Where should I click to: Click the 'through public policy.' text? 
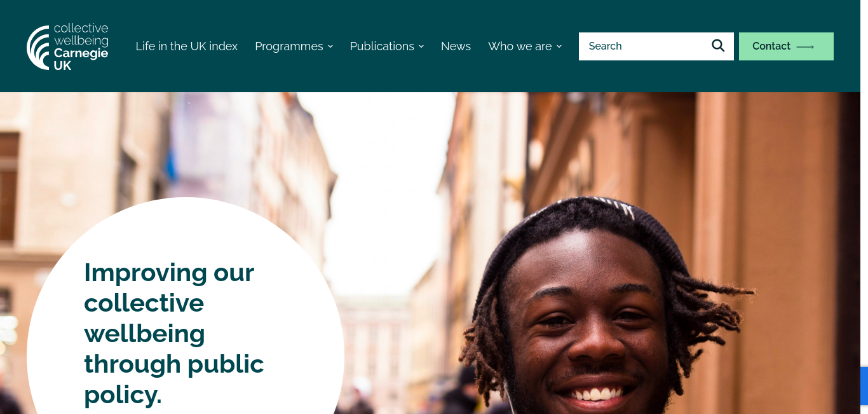pyautogui.click(x=174, y=379)
